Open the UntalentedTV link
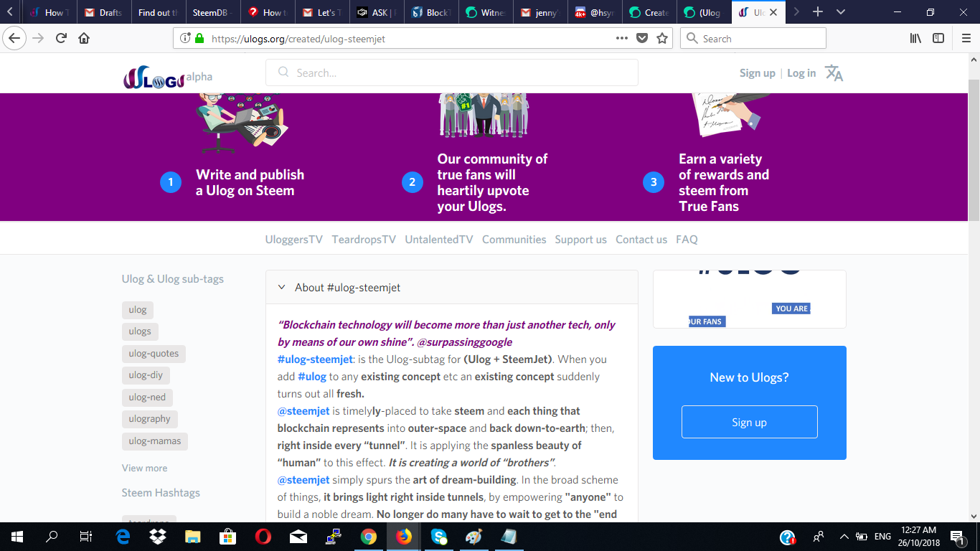The width and height of the screenshot is (980, 551). [x=439, y=240]
